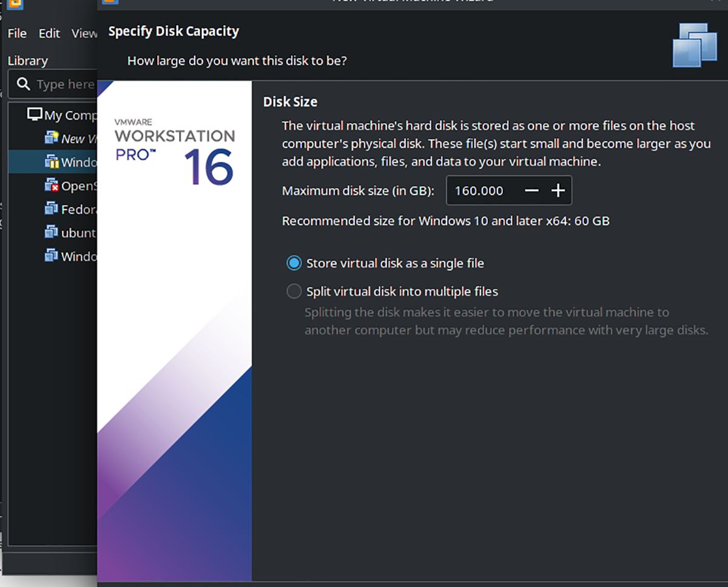Select Split virtual disk into multiple files
The image size is (728, 587).
click(294, 292)
